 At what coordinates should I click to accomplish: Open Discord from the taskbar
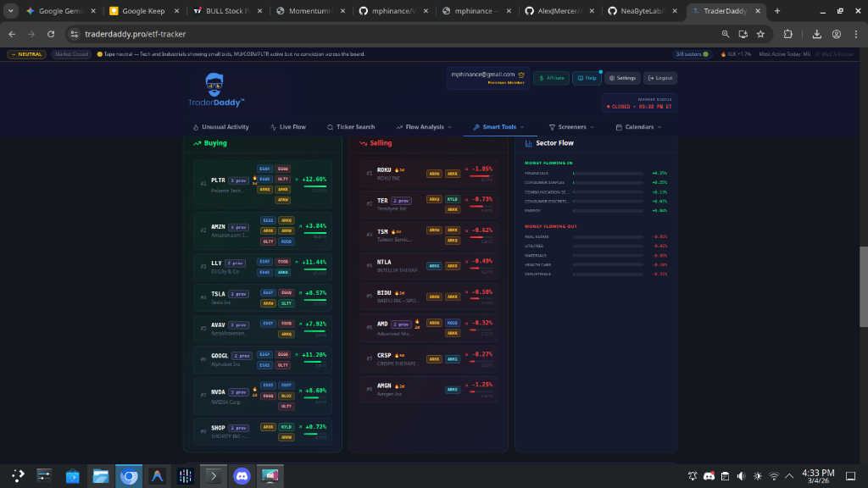(242, 475)
